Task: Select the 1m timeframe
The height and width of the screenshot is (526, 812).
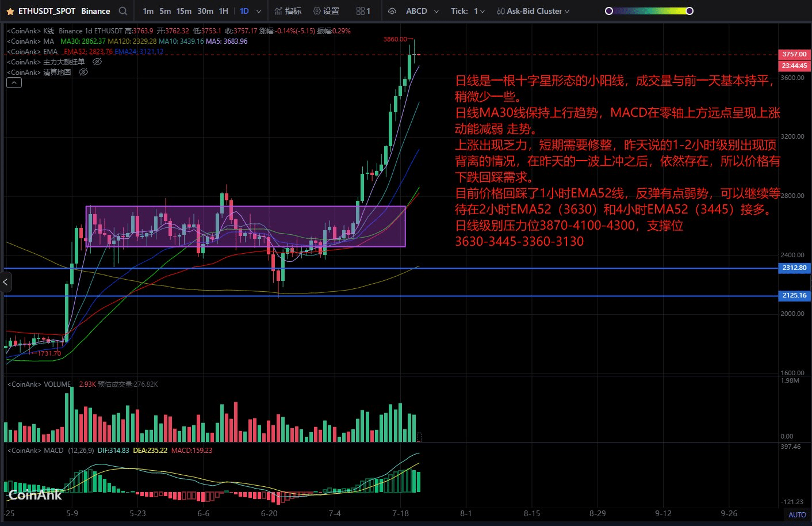Action: click(148, 11)
